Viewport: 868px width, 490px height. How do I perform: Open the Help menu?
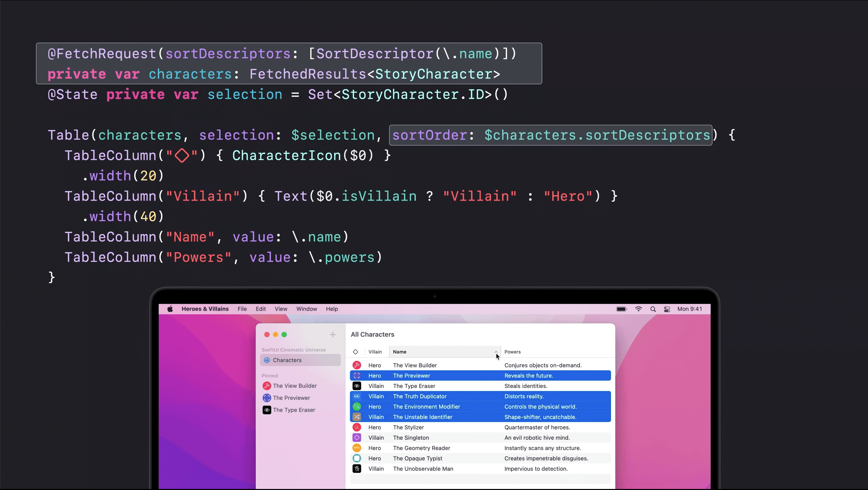(x=332, y=309)
